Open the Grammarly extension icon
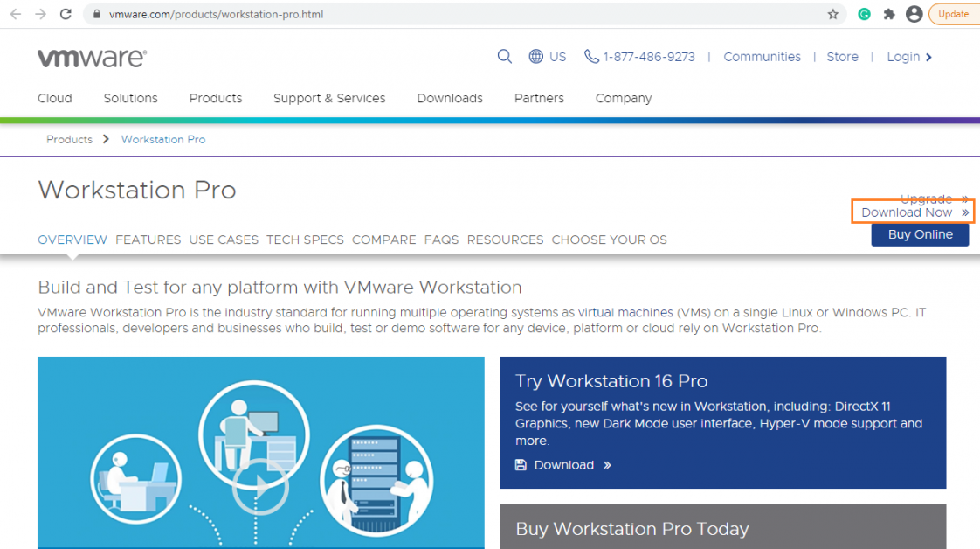This screenshot has width=980, height=549. (864, 14)
